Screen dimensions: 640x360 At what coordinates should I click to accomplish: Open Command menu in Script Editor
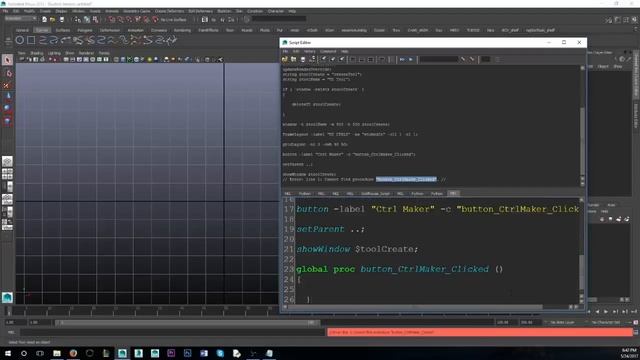coord(328,51)
